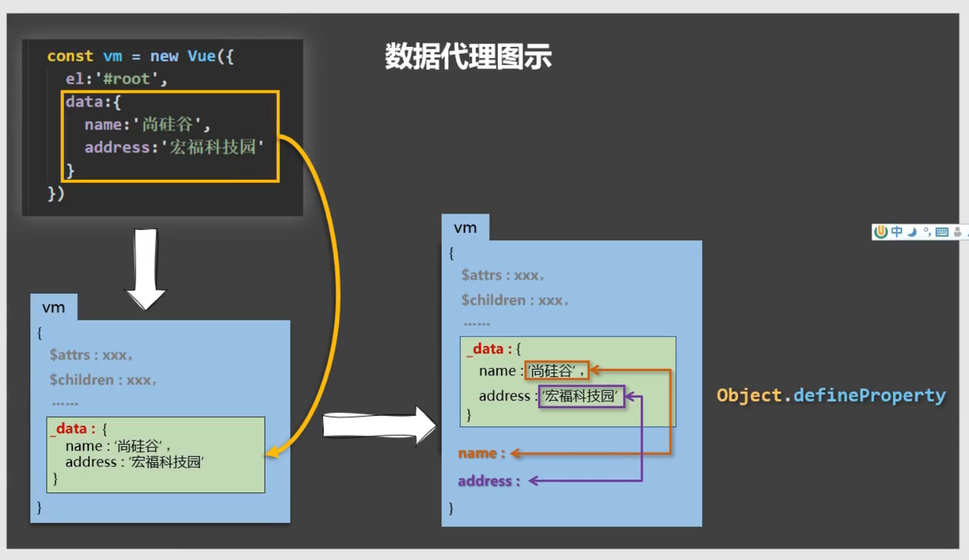Click address : '宏福科技园' in lower-left _data box
Viewport: 969px width, 560px height.
pyautogui.click(x=135, y=462)
